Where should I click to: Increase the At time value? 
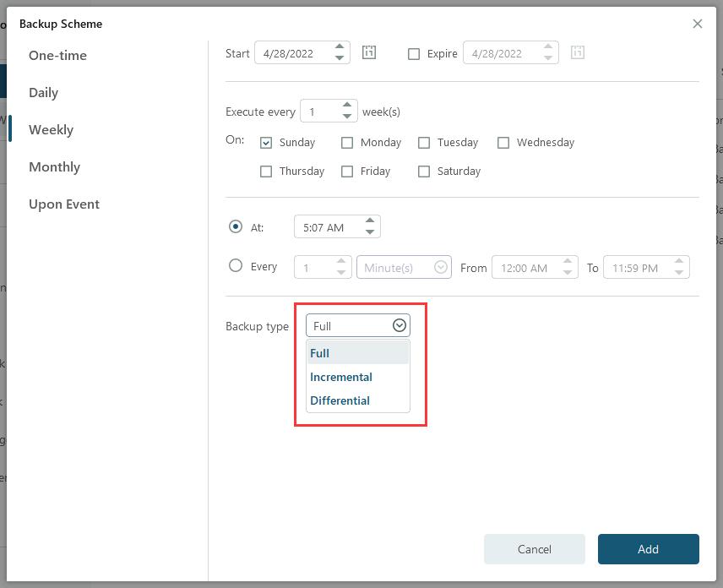point(370,220)
